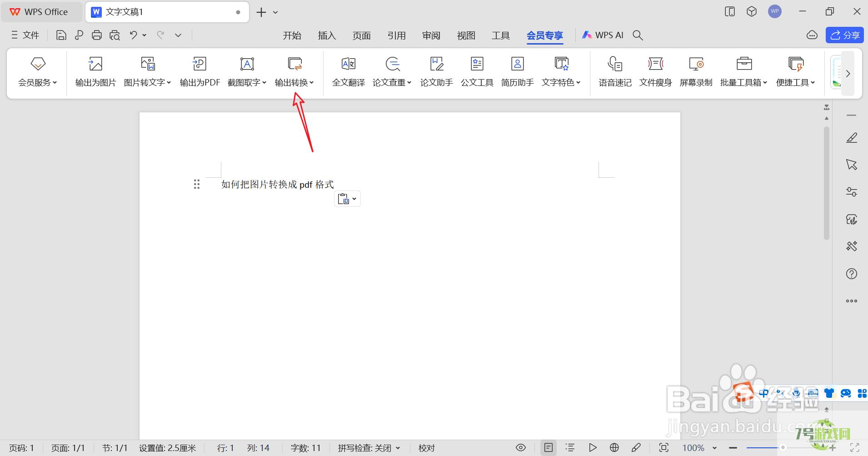868x456 pixels.
Task: Toggle eye protection mode icon in status bar
Action: coord(521,448)
